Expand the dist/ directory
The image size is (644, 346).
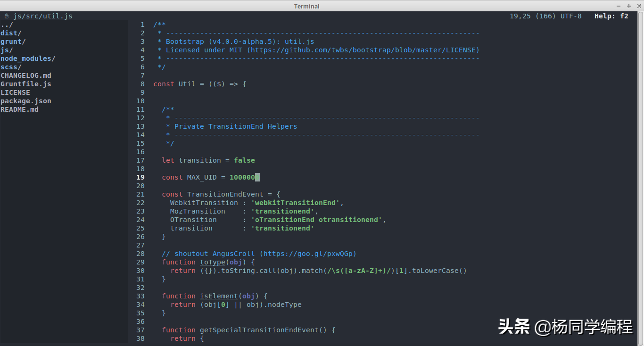10,33
